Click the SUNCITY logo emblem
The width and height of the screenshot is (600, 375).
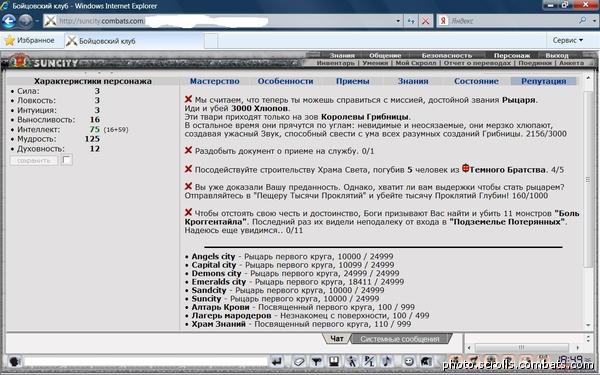[20, 61]
